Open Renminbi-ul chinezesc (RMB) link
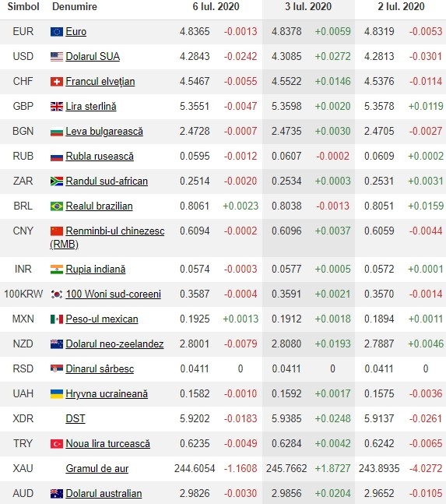Viewport: 446px width, 504px height. coord(107,238)
